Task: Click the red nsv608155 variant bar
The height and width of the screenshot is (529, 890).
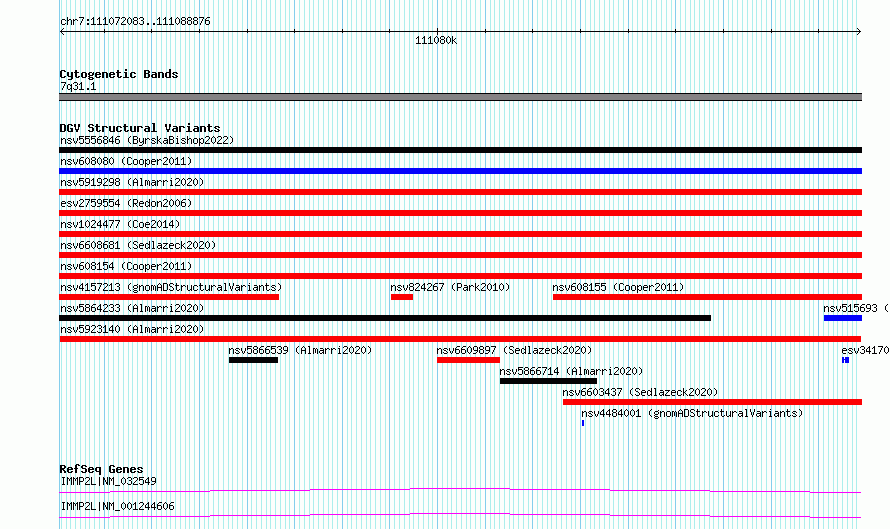Action: pyautogui.click(x=707, y=297)
